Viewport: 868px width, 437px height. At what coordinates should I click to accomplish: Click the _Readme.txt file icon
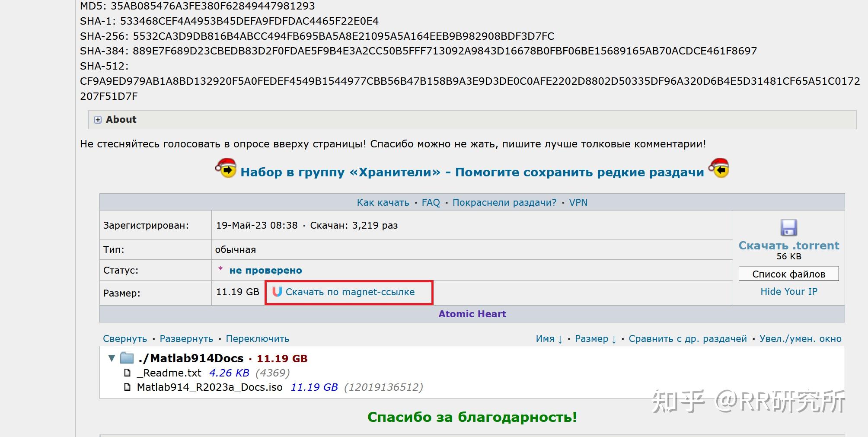(x=127, y=373)
